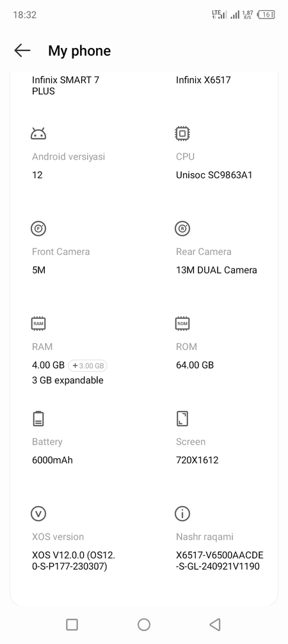This screenshot has height=644, width=288.
Task: Tap the +3.00 GB RAM expansion badge
Action: click(88, 365)
